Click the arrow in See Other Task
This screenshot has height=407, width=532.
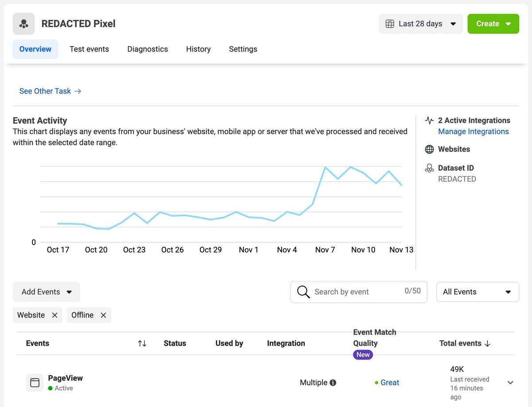78,91
